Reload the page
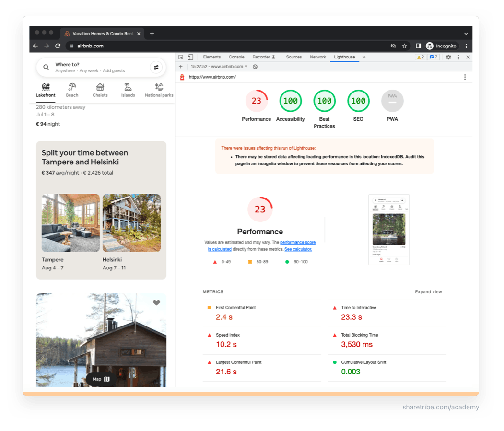 point(58,46)
